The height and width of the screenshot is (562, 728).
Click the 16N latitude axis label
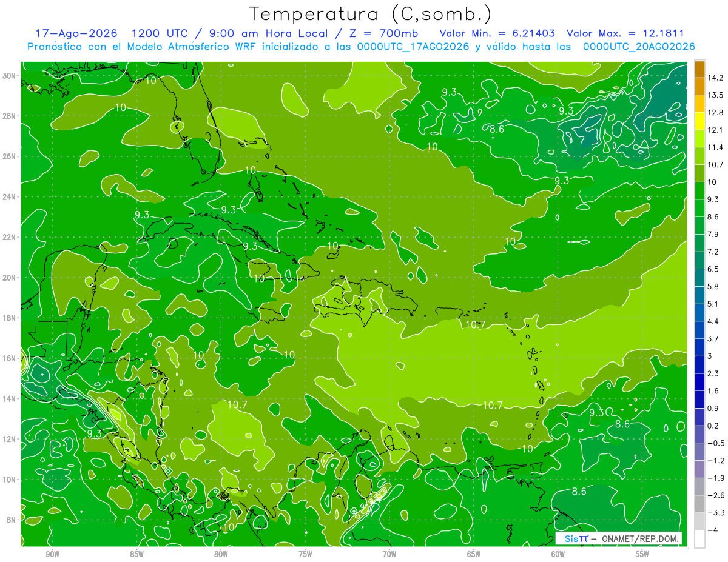pyautogui.click(x=10, y=358)
